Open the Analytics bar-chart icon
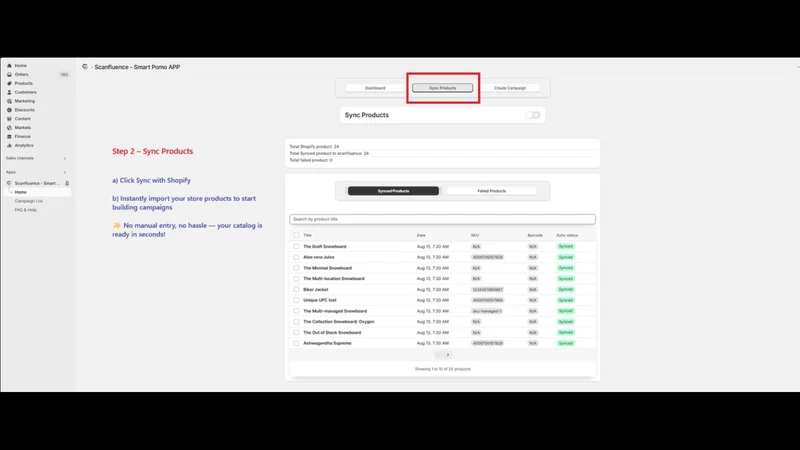Viewport: 800px width, 450px height. pos(9,145)
